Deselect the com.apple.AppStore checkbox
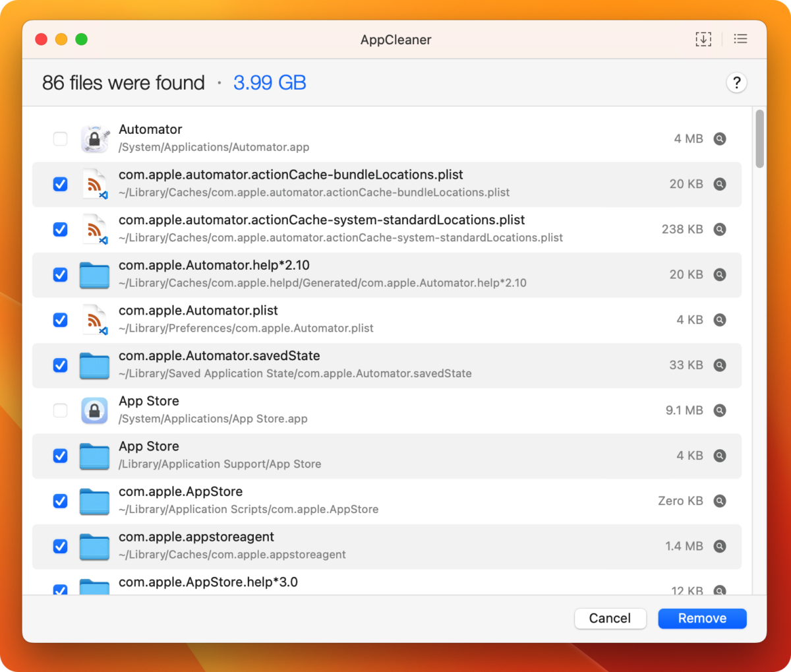Screen dimensions: 791x672 pos(60,501)
